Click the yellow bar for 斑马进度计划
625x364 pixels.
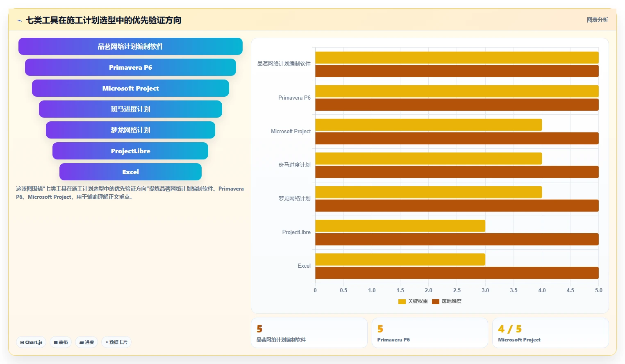click(429, 158)
